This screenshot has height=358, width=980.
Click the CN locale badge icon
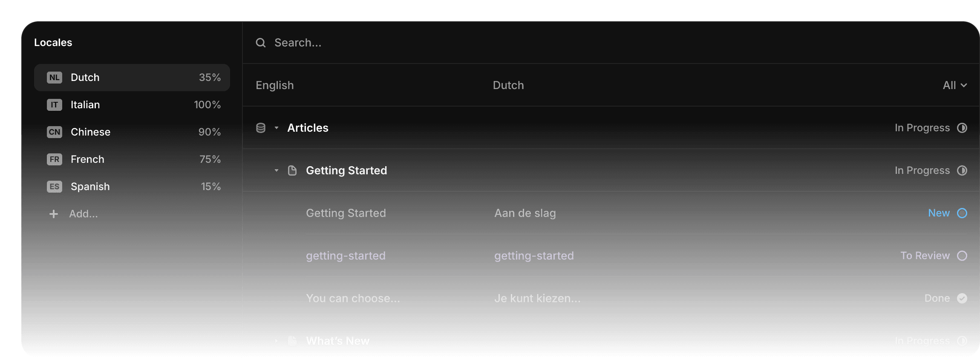click(55, 132)
